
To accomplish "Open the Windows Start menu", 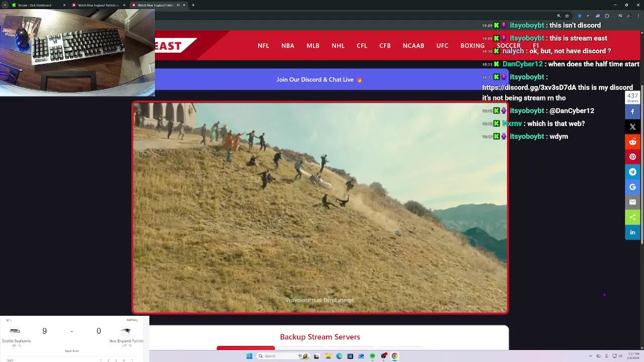I will (250, 356).
